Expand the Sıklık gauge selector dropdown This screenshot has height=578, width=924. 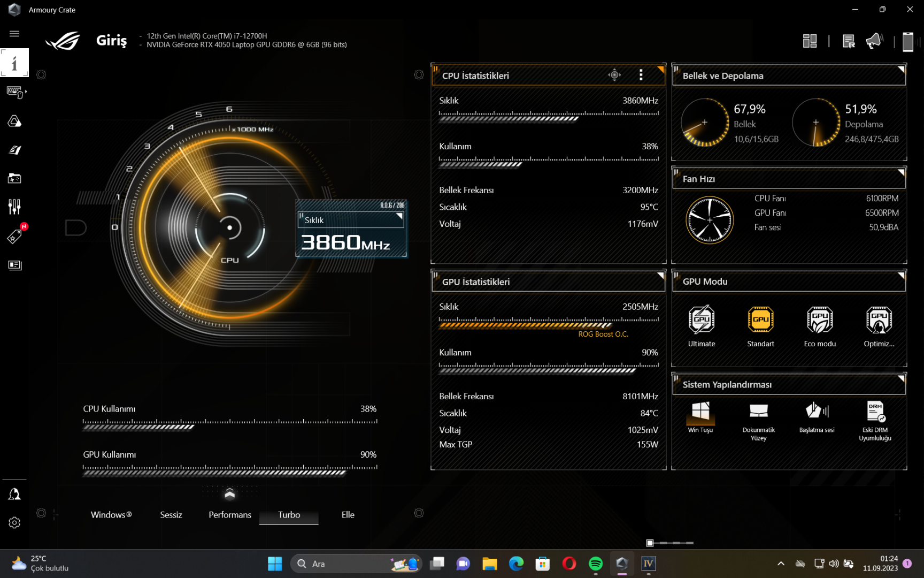click(351, 219)
